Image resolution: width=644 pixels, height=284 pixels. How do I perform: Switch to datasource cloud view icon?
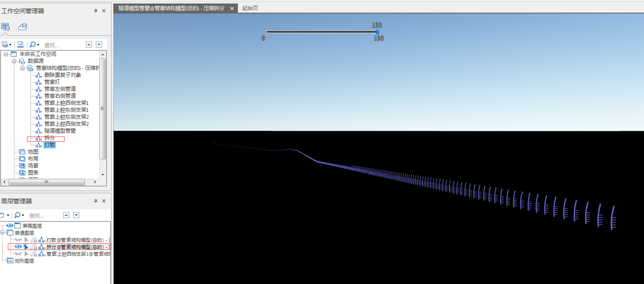coord(23,27)
